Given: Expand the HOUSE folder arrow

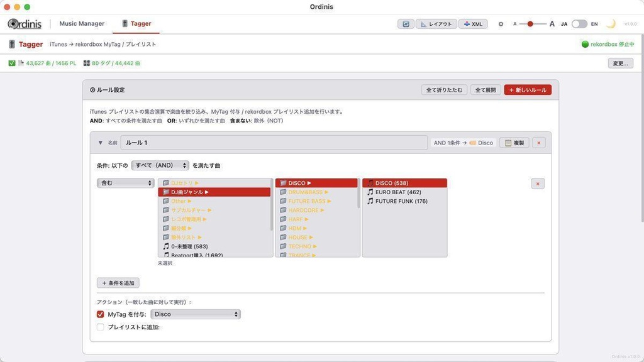Looking at the screenshot, I should point(311,237).
